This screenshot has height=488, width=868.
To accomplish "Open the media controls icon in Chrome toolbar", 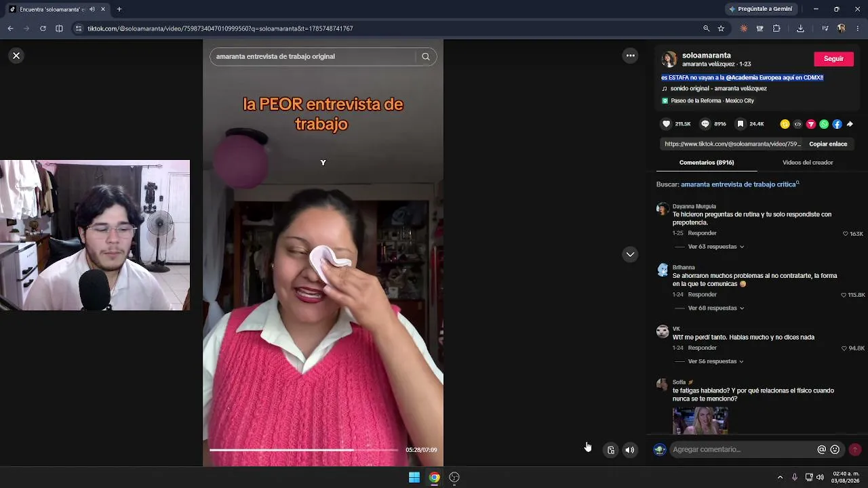I will click(825, 28).
